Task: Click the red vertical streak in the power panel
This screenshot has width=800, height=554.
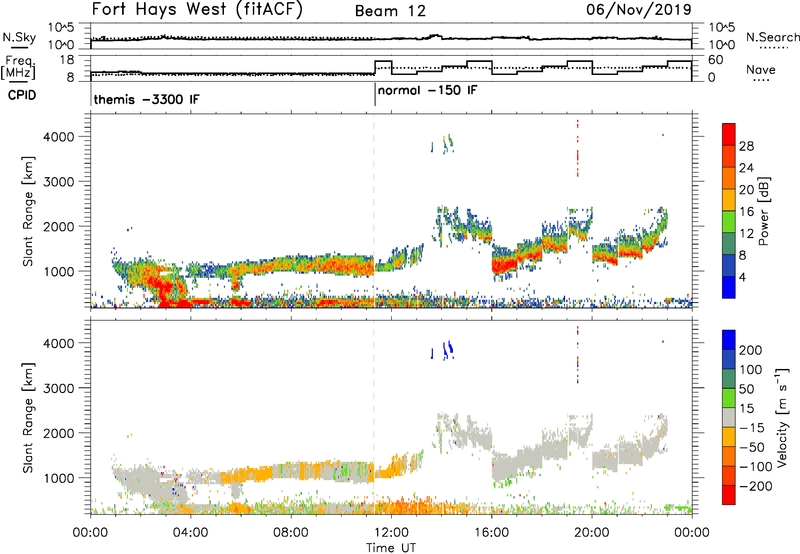Action: pyautogui.click(x=578, y=148)
